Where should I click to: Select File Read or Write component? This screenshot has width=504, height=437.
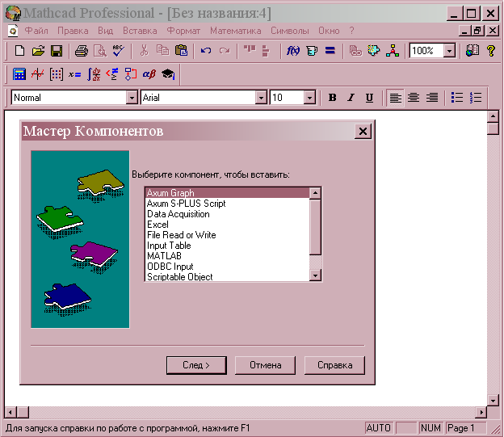click(x=228, y=235)
